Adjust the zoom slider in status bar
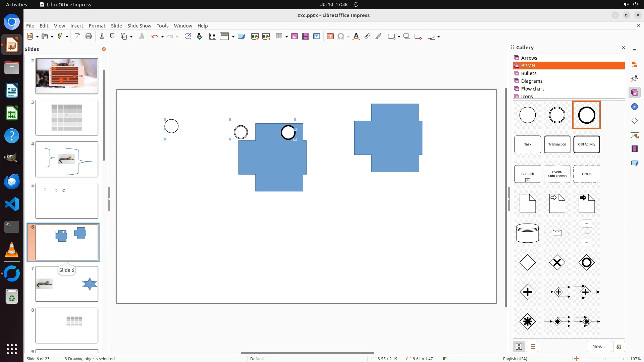 [x=604, y=359]
